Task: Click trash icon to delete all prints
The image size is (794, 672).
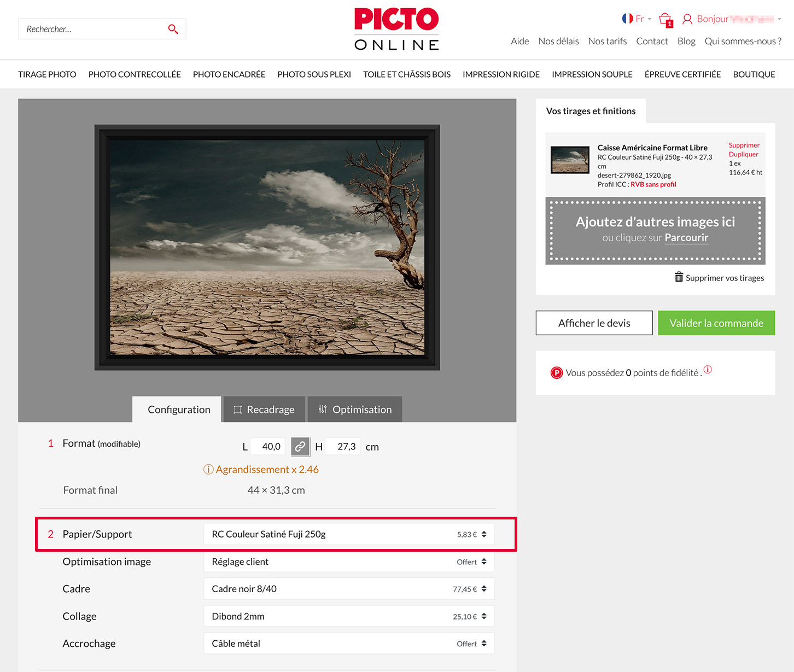Action: pos(679,277)
